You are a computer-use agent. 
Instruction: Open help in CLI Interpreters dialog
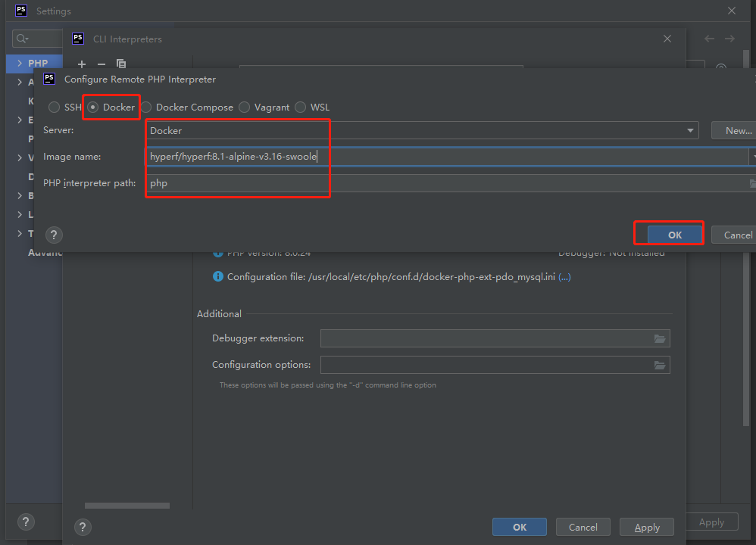click(83, 527)
